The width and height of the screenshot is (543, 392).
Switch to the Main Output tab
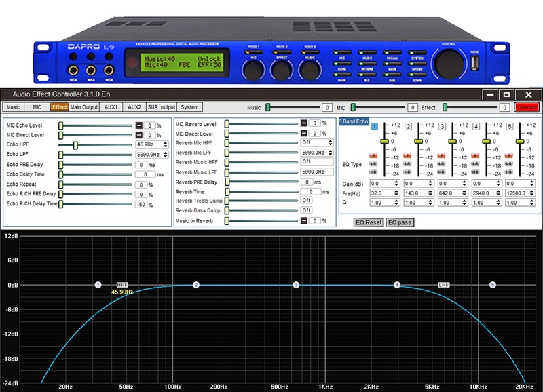click(x=83, y=107)
